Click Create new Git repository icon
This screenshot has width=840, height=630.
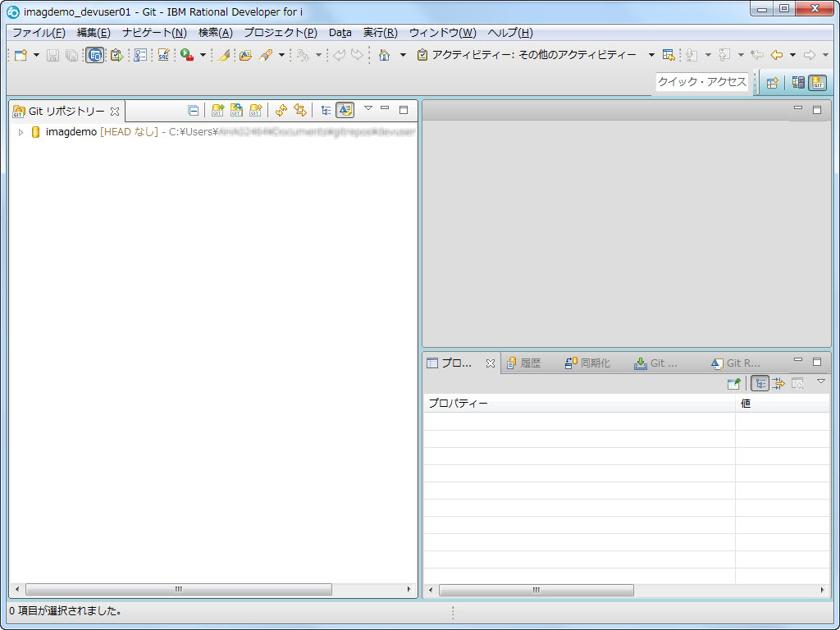pos(256,110)
